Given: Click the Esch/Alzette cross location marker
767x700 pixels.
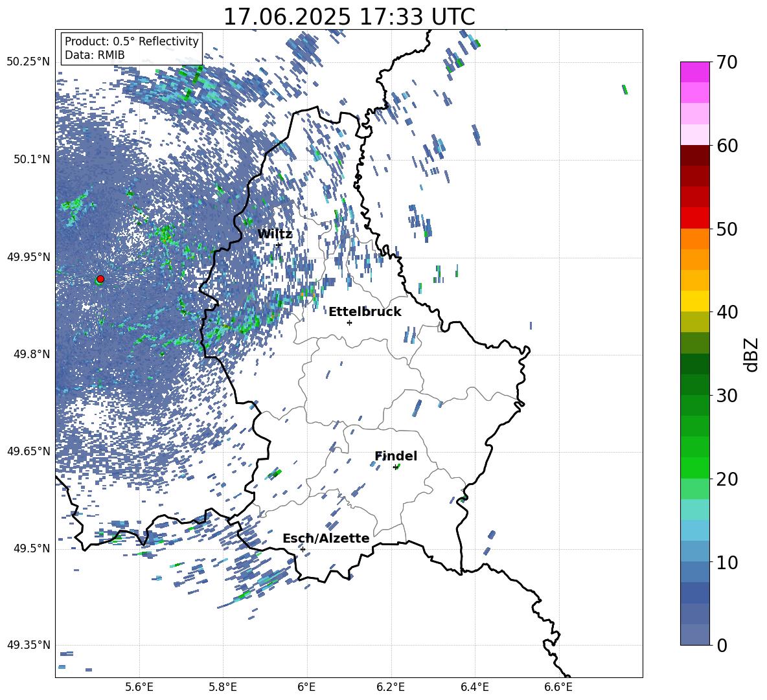Looking at the screenshot, I should point(303,549).
